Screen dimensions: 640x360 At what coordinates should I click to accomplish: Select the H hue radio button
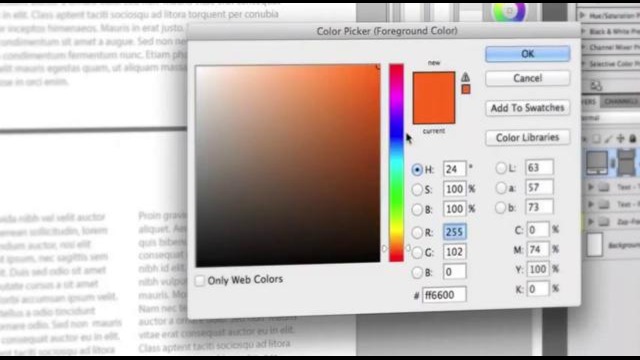click(417, 170)
